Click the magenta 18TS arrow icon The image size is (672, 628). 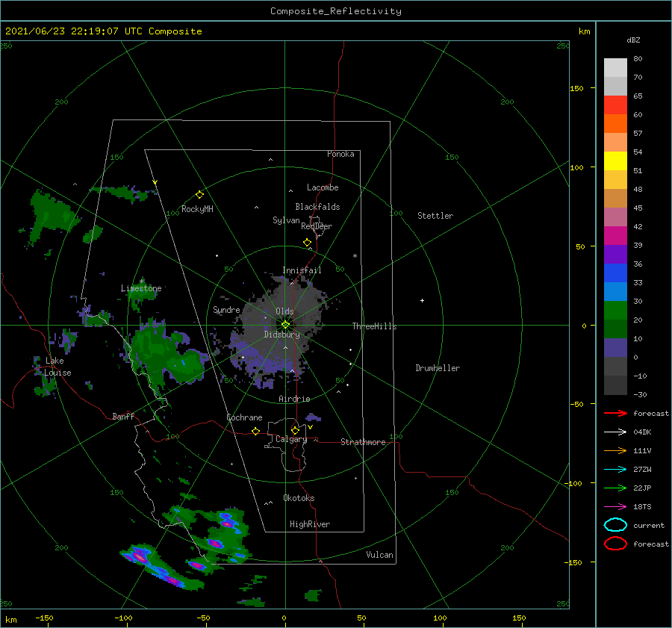pyautogui.click(x=615, y=507)
